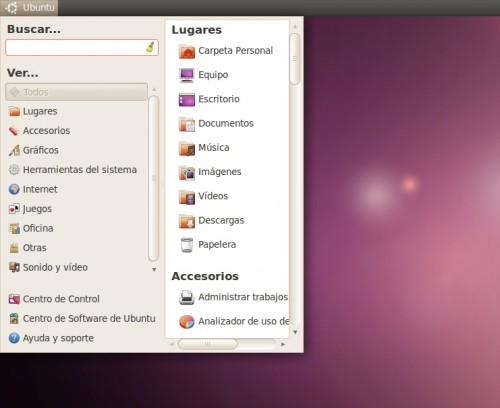This screenshot has width=500, height=408.
Task: Click the Lugares category folder icon
Action: coord(14,111)
